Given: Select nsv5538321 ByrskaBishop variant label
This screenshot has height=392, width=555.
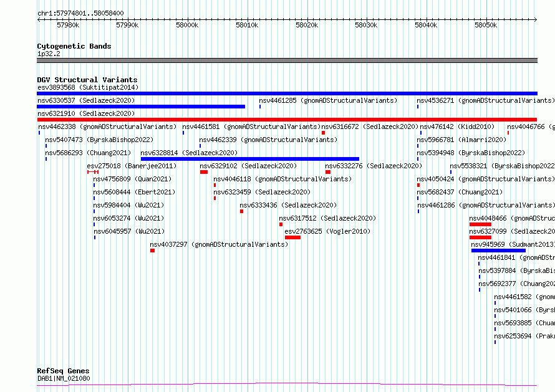Looking at the screenshot, I should click(502, 166).
